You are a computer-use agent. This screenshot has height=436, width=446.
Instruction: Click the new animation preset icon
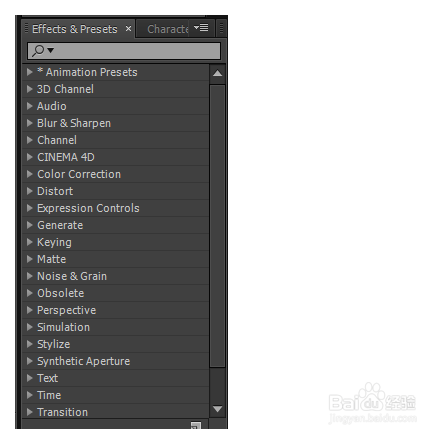[x=196, y=426]
